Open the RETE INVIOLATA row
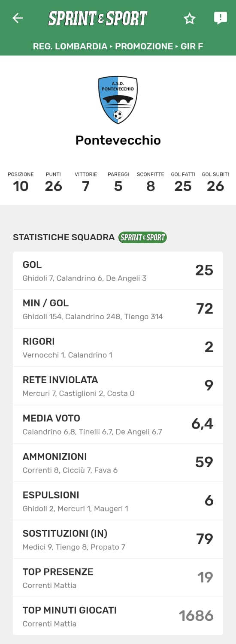 (118, 386)
